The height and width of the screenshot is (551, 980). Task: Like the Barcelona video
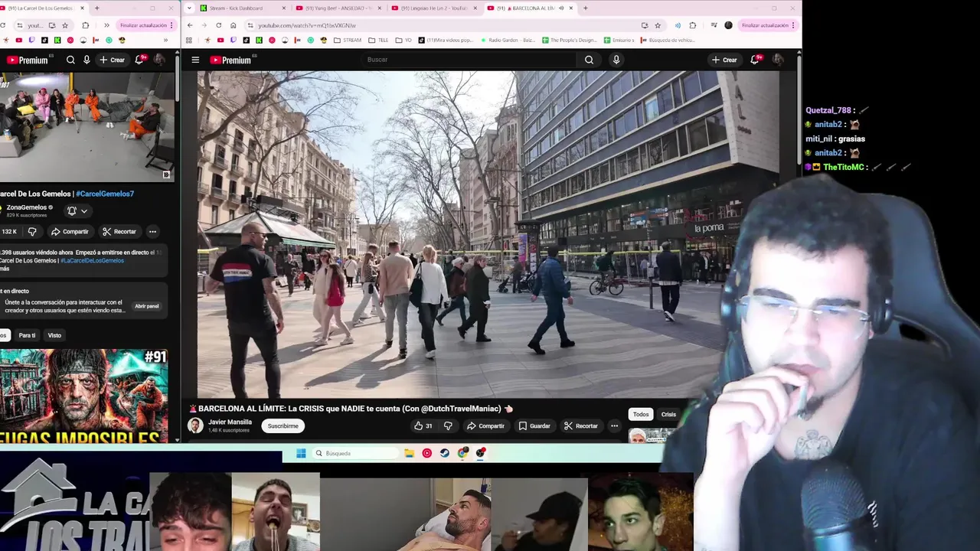pos(423,426)
